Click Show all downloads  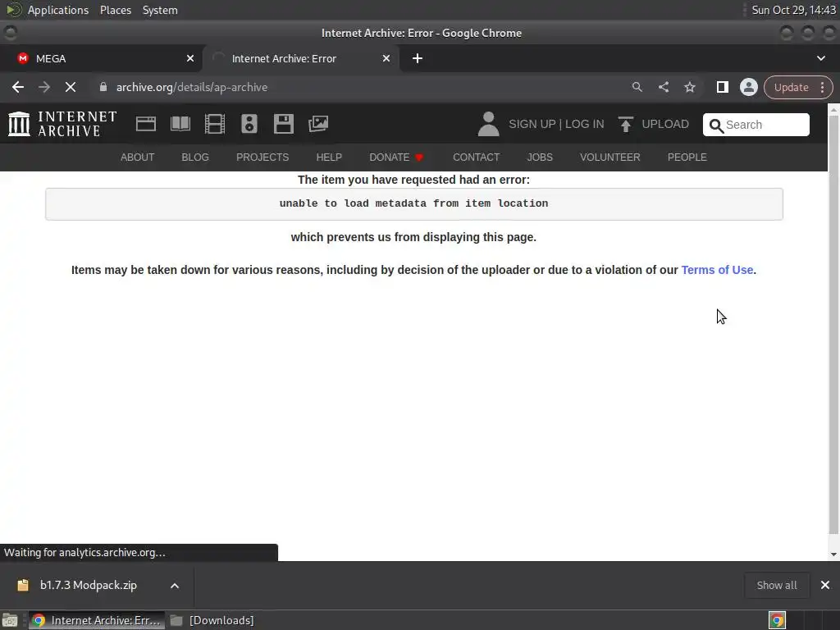tap(776, 585)
